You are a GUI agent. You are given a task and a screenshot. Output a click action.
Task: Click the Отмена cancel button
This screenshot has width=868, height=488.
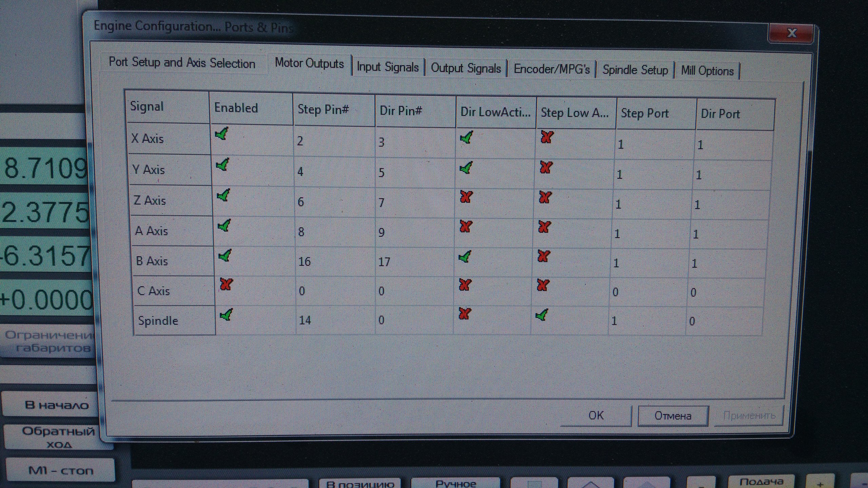point(673,416)
